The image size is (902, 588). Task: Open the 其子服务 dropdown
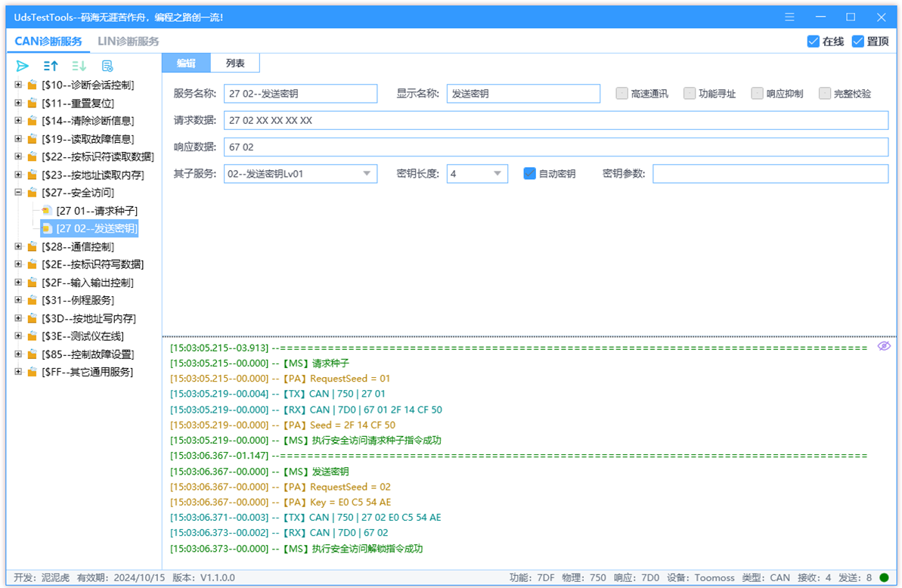(300, 174)
